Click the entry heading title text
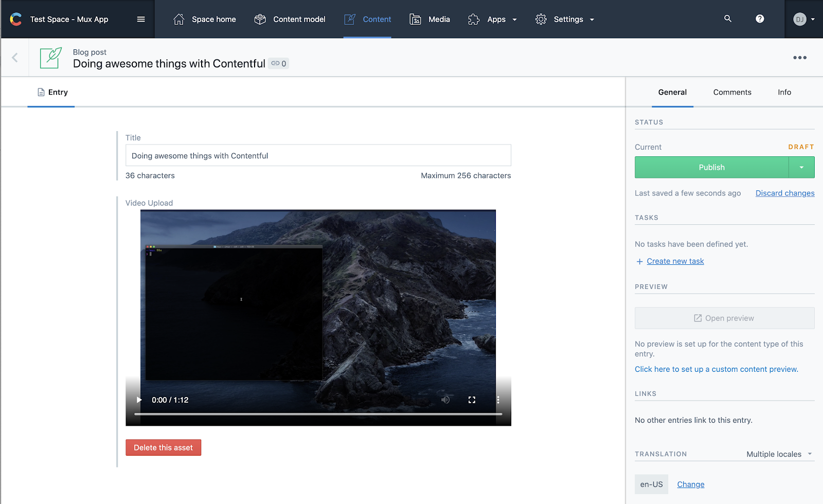 (x=169, y=64)
